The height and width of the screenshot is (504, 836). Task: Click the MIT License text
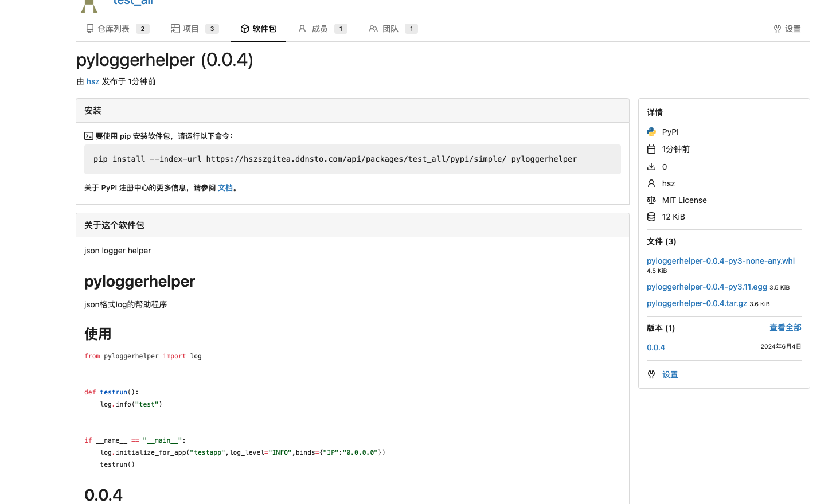click(x=685, y=200)
